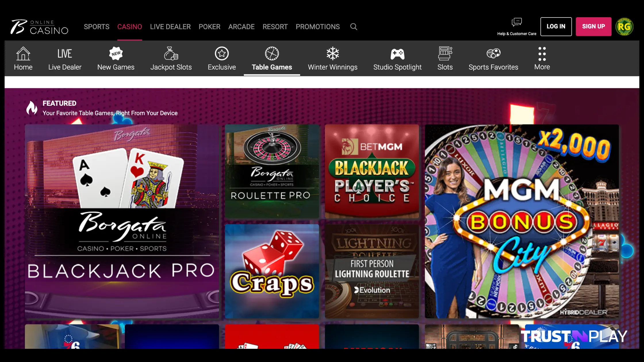
Task: Open the Exclusive games category
Action: click(x=222, y=59)
